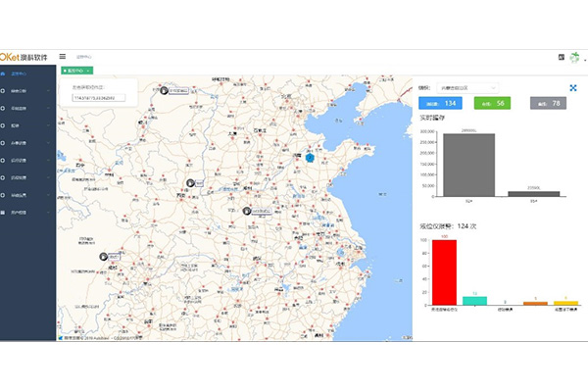The width and height of the screenshot is (588, 392).
Task: Click the user avatar icon in header
Action: pyautogui.click(x=571, y=57)
